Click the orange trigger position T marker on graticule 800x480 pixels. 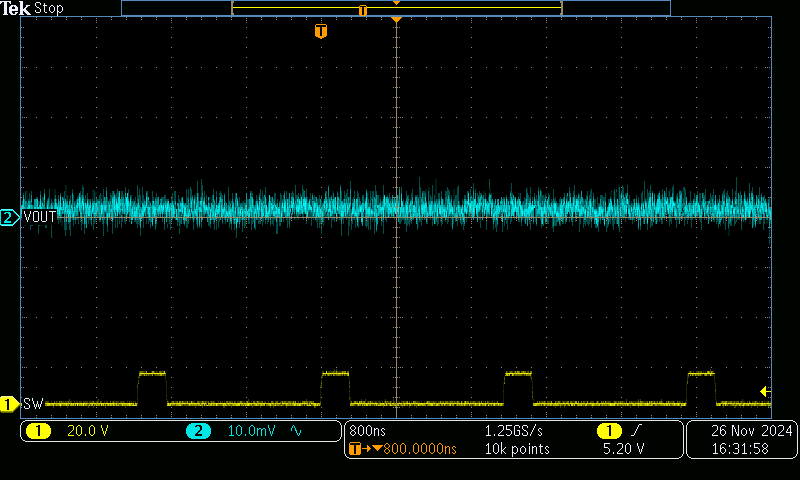coord(320,31)
